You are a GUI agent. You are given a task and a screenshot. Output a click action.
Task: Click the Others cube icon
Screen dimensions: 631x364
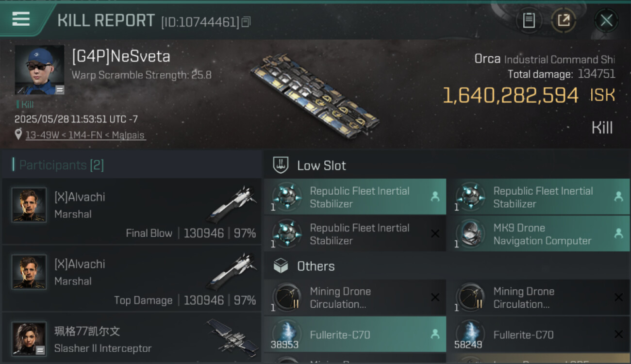(281, 266)
